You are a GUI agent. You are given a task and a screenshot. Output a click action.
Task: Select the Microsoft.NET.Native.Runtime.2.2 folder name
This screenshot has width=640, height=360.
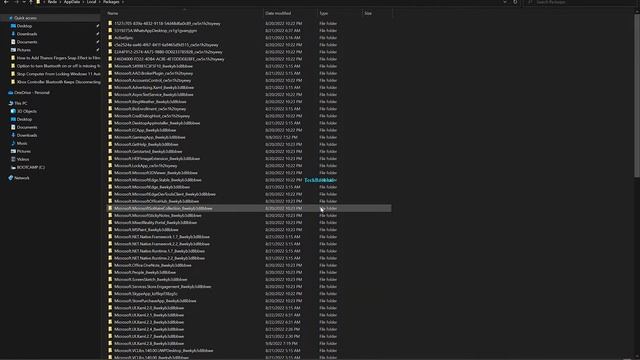click(x=159, y=258)
